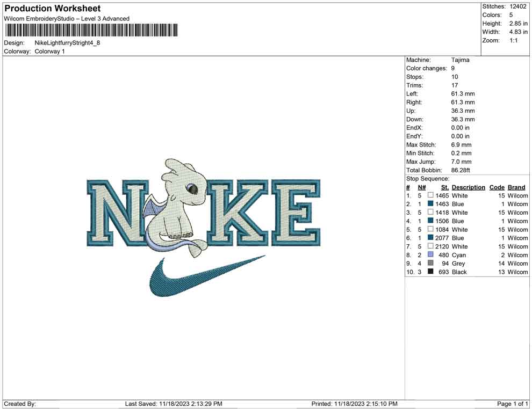Click the Production Worksheet title
The height and width of the screenshot is (409, 532).
(x=53, y=9)
